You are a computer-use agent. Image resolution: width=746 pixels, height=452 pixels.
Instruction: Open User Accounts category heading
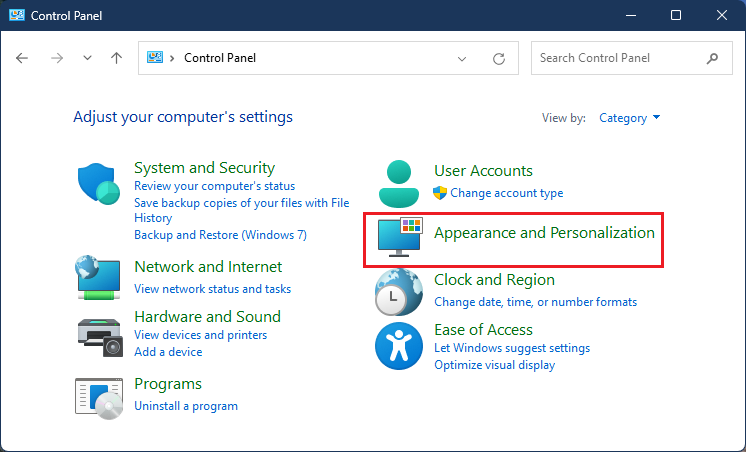(483, 170)
